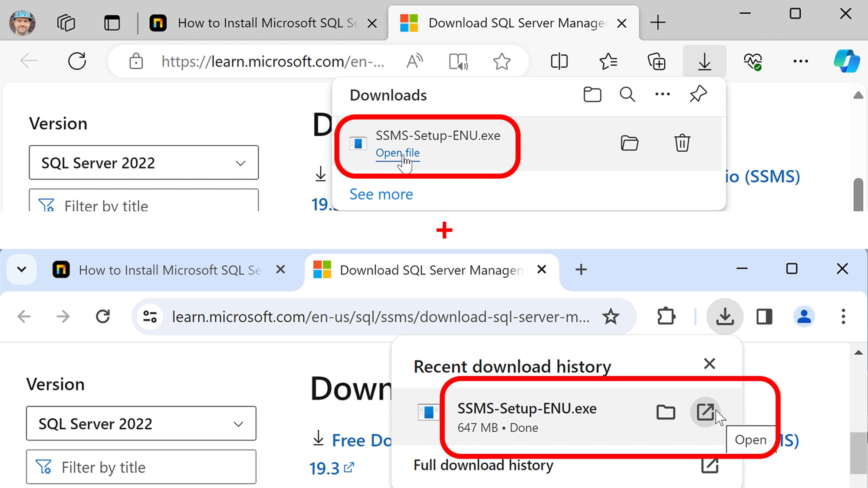Open a new tab in Chrome

point(581,269)
